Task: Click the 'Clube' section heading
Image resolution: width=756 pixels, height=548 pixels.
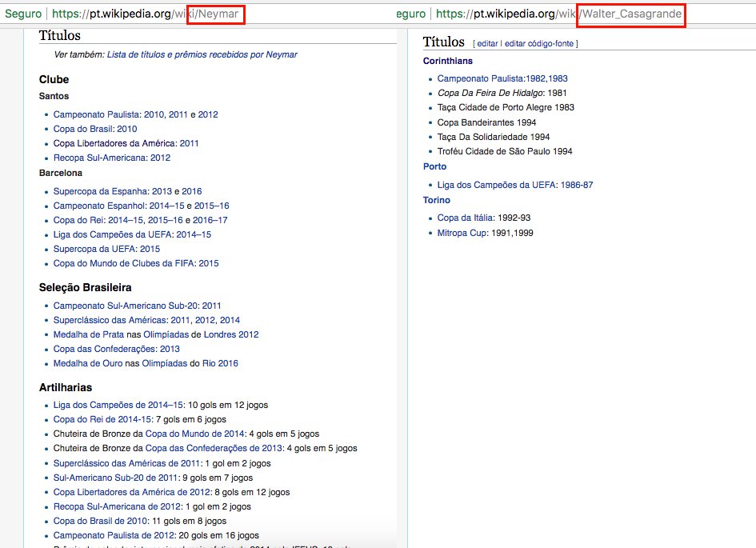Action: pyautogui.click(x=54, y=79)
